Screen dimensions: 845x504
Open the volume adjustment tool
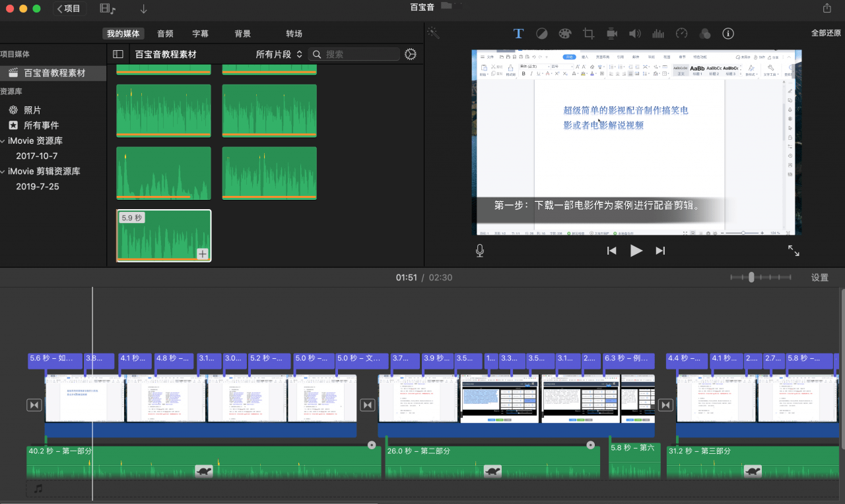click(634, 34)
